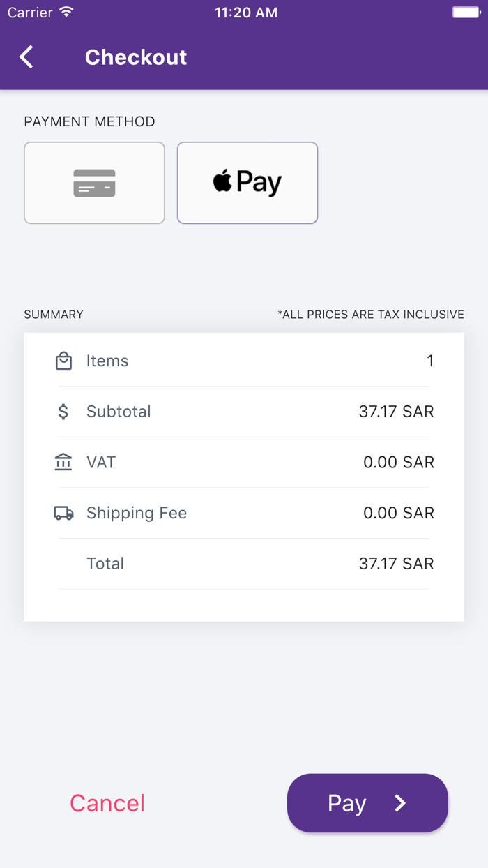Screen dimensions: 488x868
Task: Tap the Checkout title text
Action: [x=136, y=57]
